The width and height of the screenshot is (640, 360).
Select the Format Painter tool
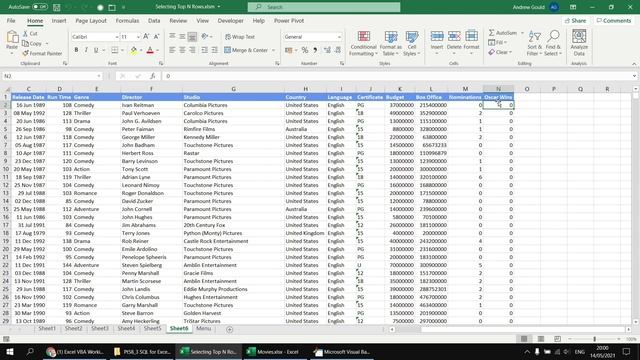coord(42,53)
